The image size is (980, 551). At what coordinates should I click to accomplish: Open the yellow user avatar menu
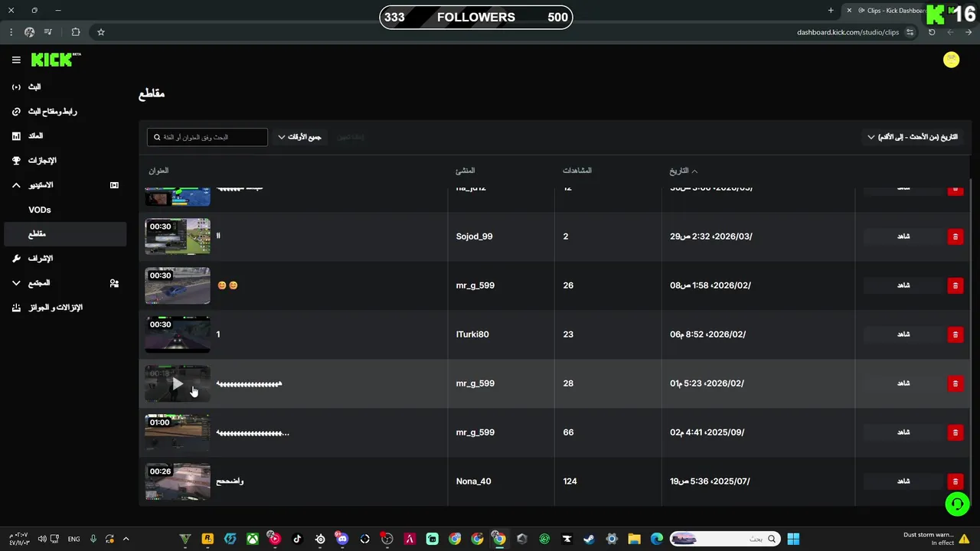click(951, 60)
